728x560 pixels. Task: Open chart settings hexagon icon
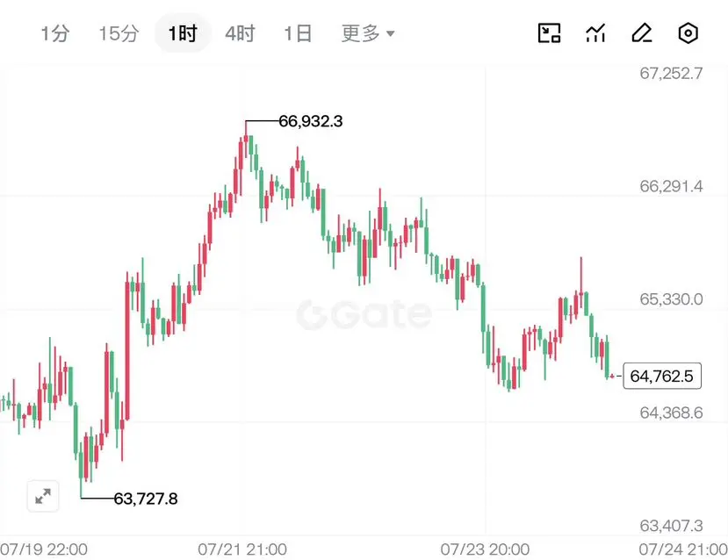click(x=688, y=33)
